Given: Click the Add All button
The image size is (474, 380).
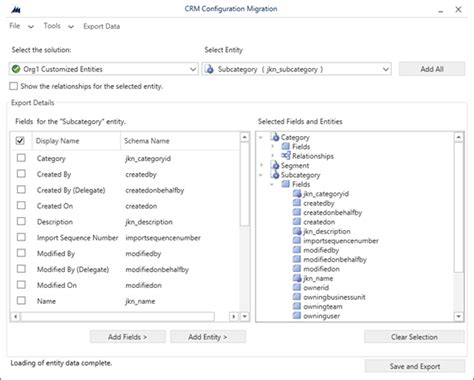Looking at the screenshot, I should [x=432, y=69].
